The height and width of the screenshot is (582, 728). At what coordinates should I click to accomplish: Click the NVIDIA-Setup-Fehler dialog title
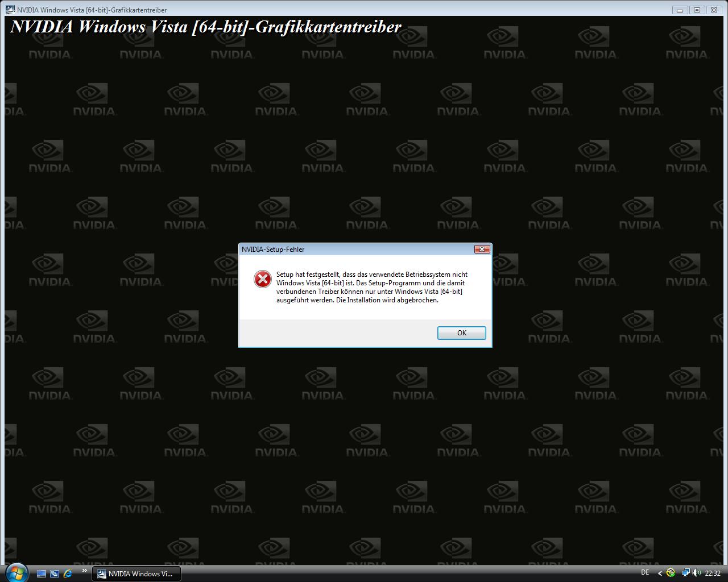273,250
